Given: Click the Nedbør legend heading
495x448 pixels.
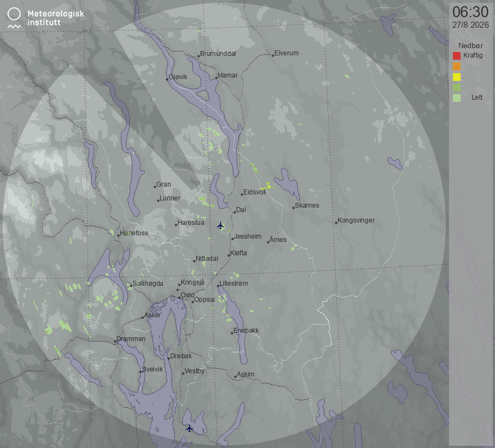Looking at the screenshot, I should (x=471, y=45).
